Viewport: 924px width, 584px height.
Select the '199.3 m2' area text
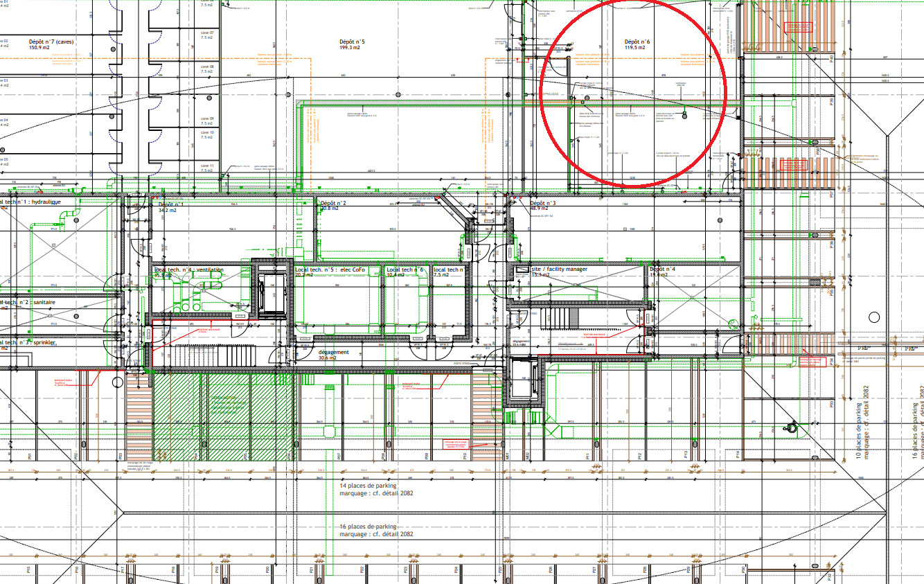click(x=350, y=48)
